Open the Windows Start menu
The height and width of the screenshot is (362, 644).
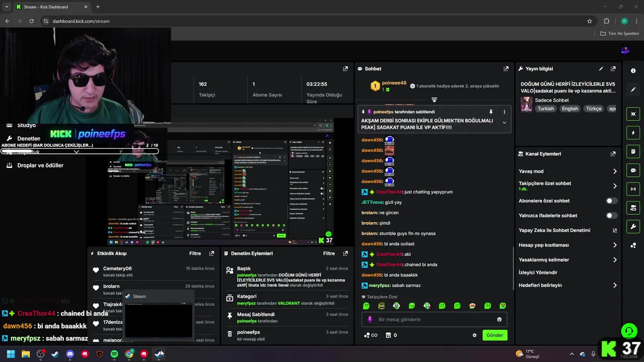11,354
